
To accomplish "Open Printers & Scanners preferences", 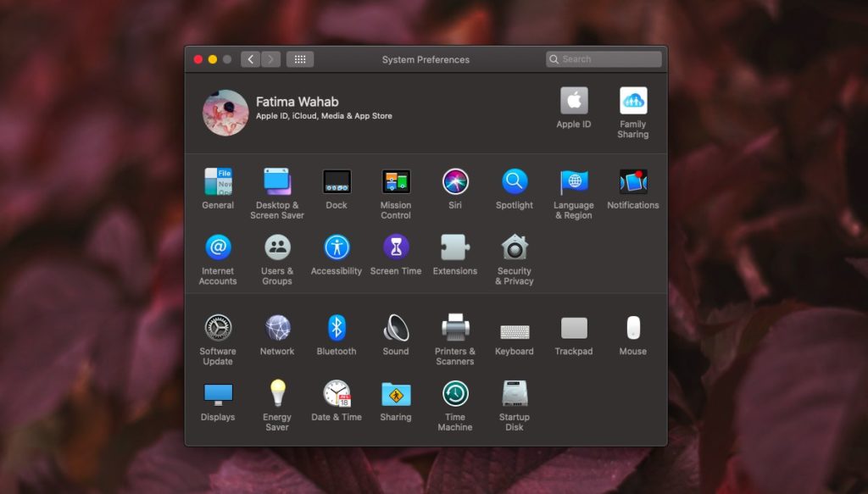I will (455, 330).
